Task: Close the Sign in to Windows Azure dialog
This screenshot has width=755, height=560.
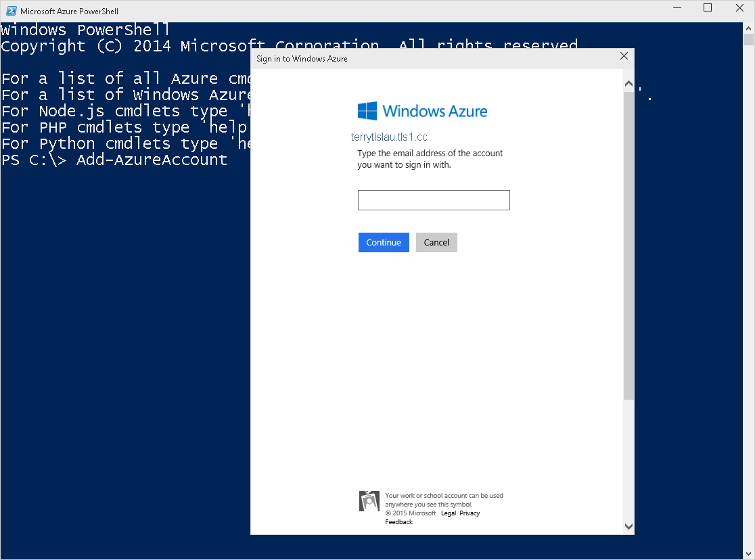Action: tap(624, 56)
